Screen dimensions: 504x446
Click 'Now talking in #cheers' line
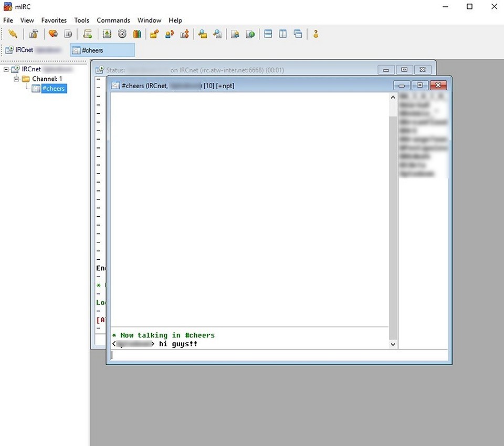point(163,335)
